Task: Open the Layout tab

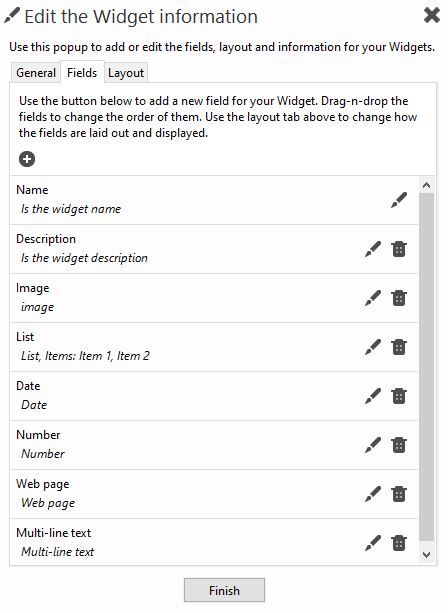Action: [126, 73]
